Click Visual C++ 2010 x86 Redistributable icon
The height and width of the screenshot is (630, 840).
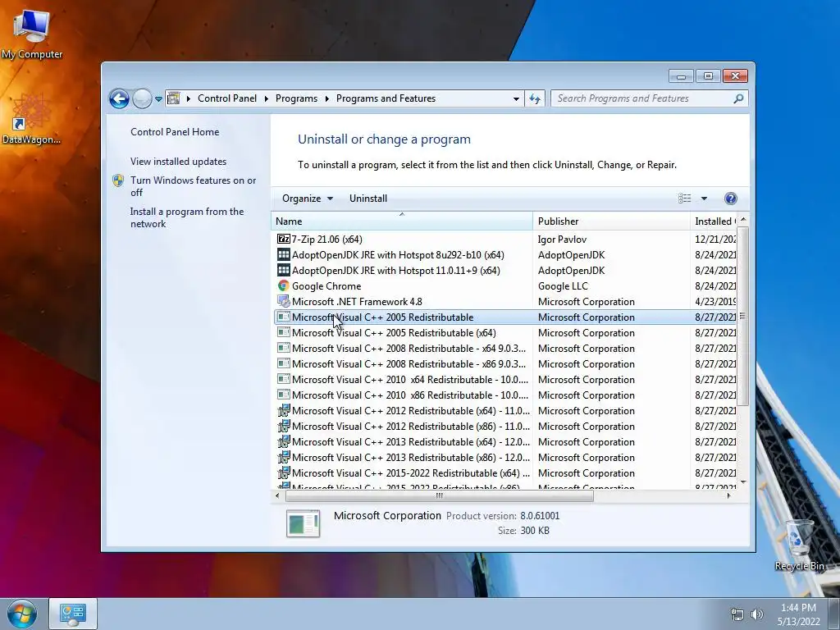(283, 395)
